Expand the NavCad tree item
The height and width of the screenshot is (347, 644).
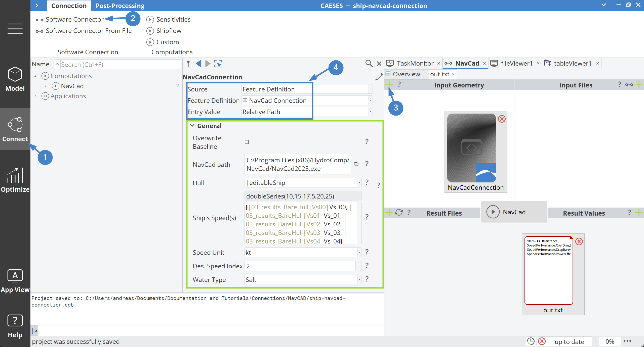tap(46, 86)
